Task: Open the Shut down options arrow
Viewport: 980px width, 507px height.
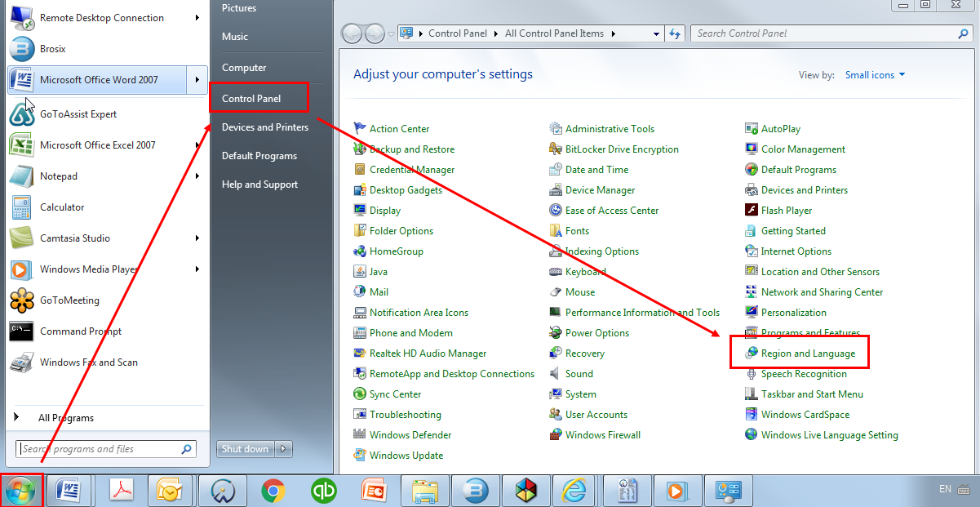Action: click(x=284, y=449)
